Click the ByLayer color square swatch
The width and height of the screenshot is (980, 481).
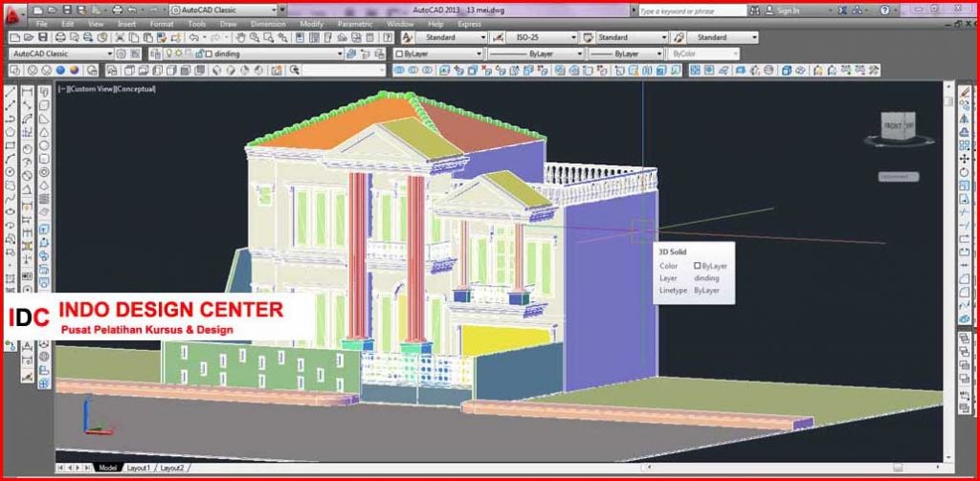pyautogui.click(x=399, y=55)
